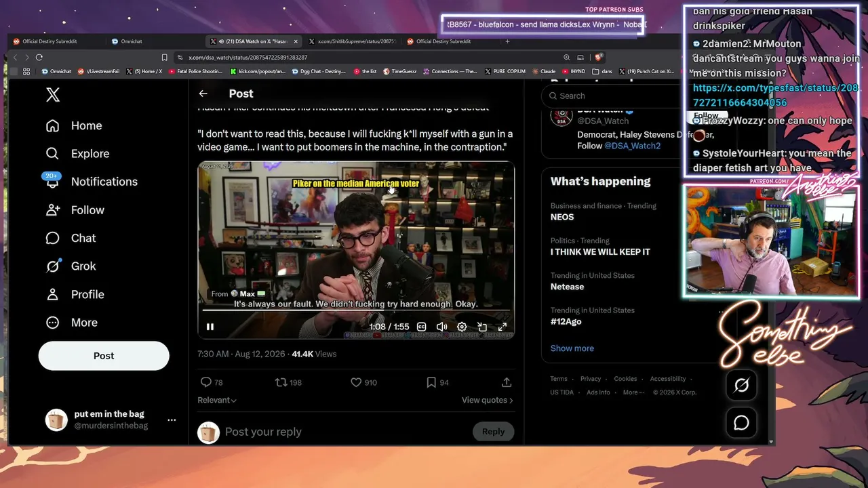Image resolution: width=868 pixels, height=488 pixels.
Task: Close the DSA Watch on X tab
Action: pyautogui.click(x=296, y=41)
